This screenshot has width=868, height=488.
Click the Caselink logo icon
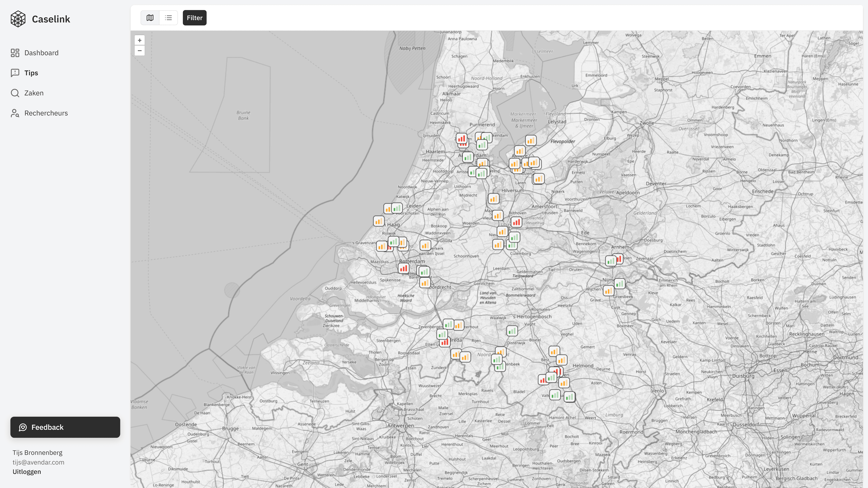[18, 19]
